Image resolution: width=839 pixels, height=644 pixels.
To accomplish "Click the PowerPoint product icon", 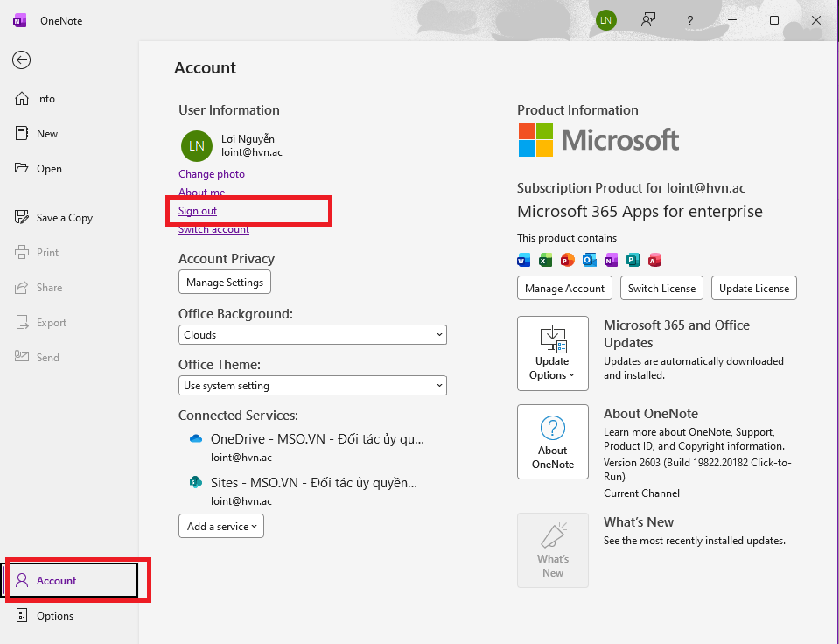I will (567, 260).
